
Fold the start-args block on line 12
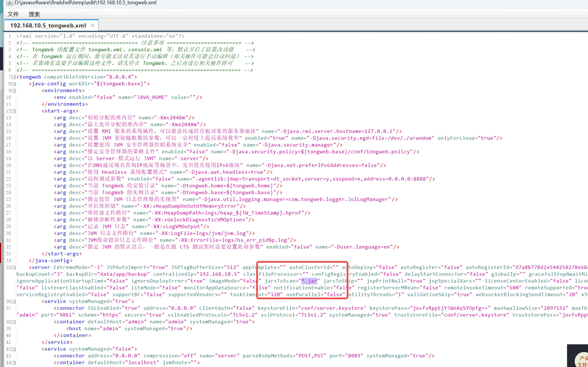[x=14, y=111]
